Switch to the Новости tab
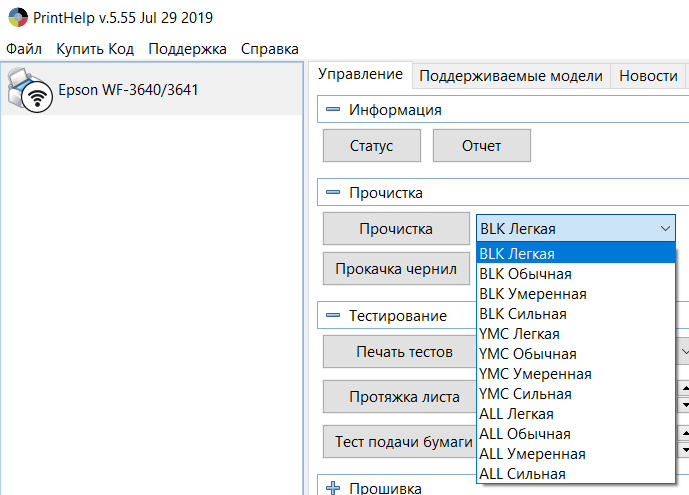689x495 pixels. click(x=648, y=76)
